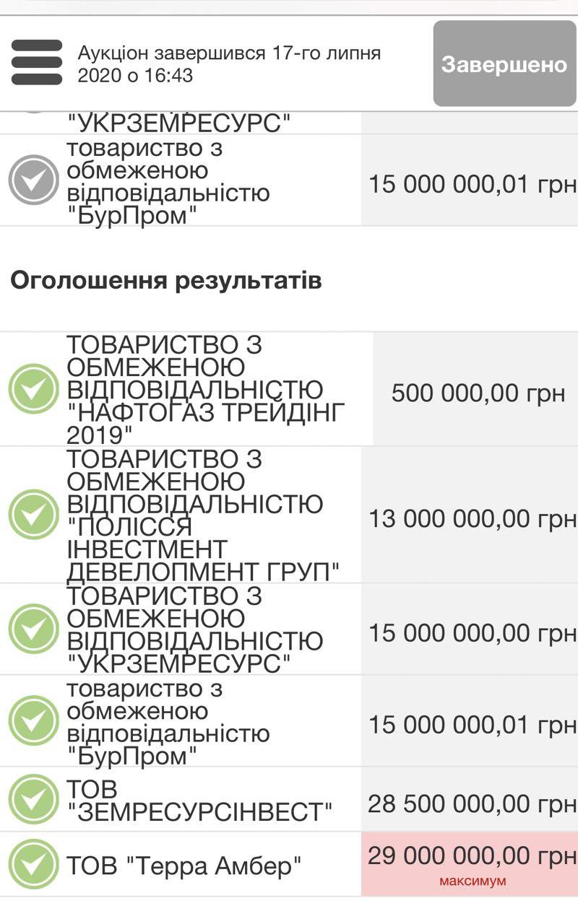
Task: Click the auction end date text in header
Action: pyautogui.click(x=229, y=64)
